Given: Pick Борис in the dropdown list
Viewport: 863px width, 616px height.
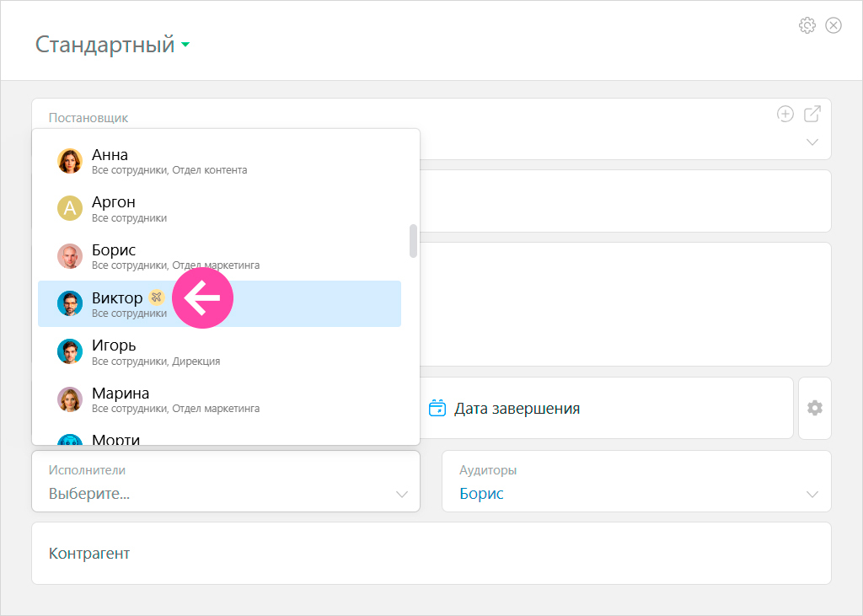Looking at the screenshot, I should [219, 256].
